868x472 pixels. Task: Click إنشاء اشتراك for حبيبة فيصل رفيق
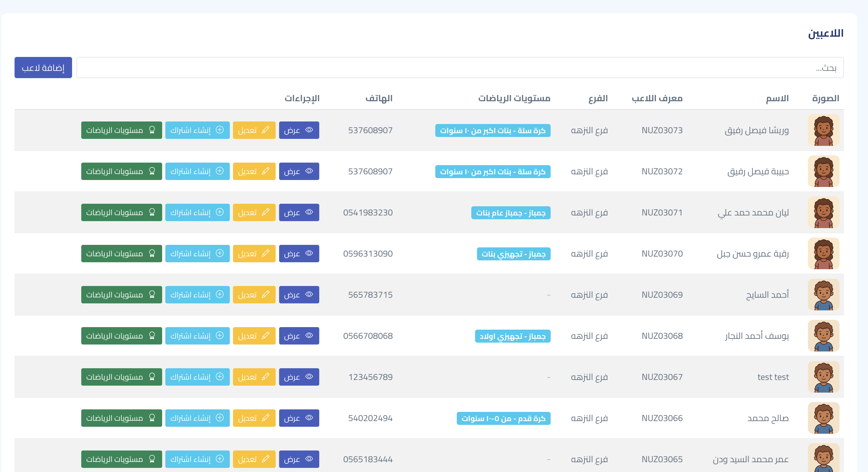pyautogui.click(x=197, y=171)
